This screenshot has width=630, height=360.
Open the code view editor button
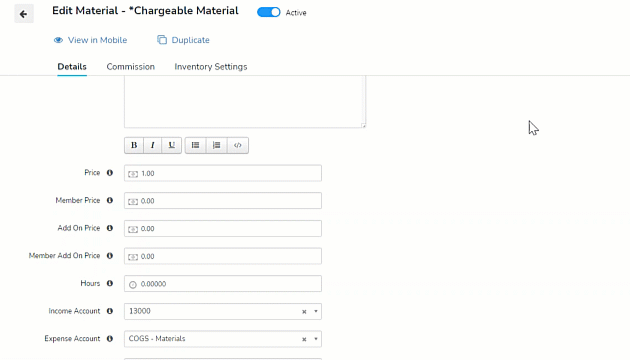coord(238,145)
